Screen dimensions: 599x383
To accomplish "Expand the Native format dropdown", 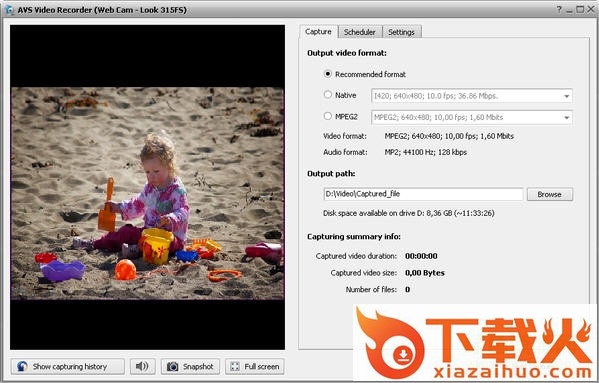I will (x=567, y=96).
